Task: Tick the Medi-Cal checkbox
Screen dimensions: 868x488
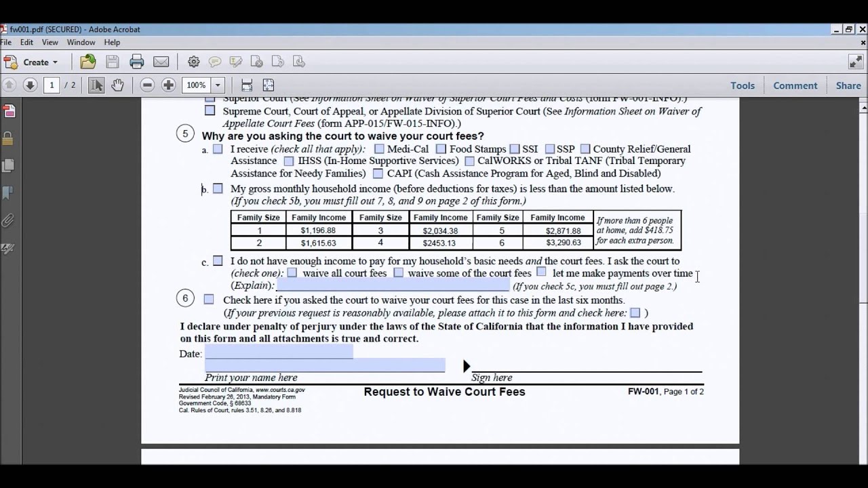Action: [x=379, y=149]
